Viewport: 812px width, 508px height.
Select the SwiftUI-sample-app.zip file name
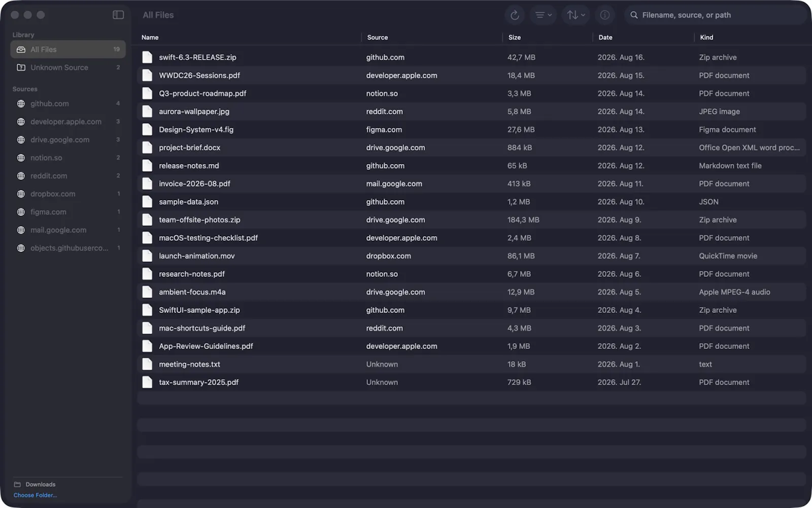click(199, 310)
